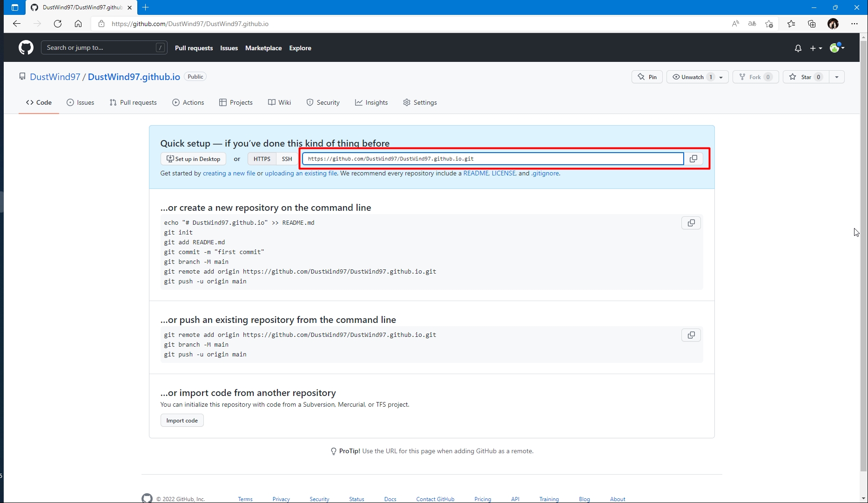Open the Edge profile avatar
Screen dimensions: 868x503
(833, 24)
